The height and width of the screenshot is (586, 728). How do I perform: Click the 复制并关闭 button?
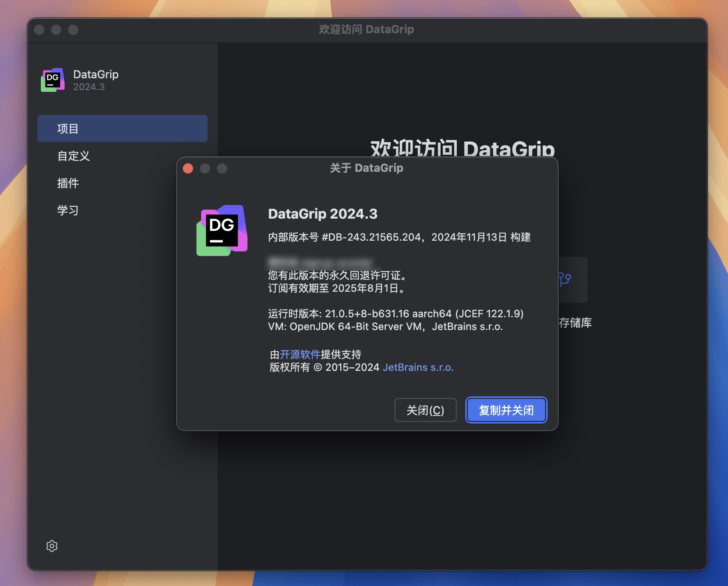(x=506, y=410)
